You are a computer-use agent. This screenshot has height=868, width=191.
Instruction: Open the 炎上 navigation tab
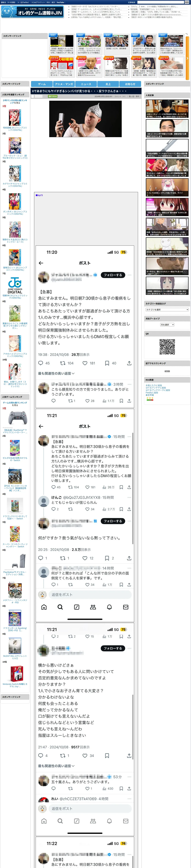[x=108, y=84]
